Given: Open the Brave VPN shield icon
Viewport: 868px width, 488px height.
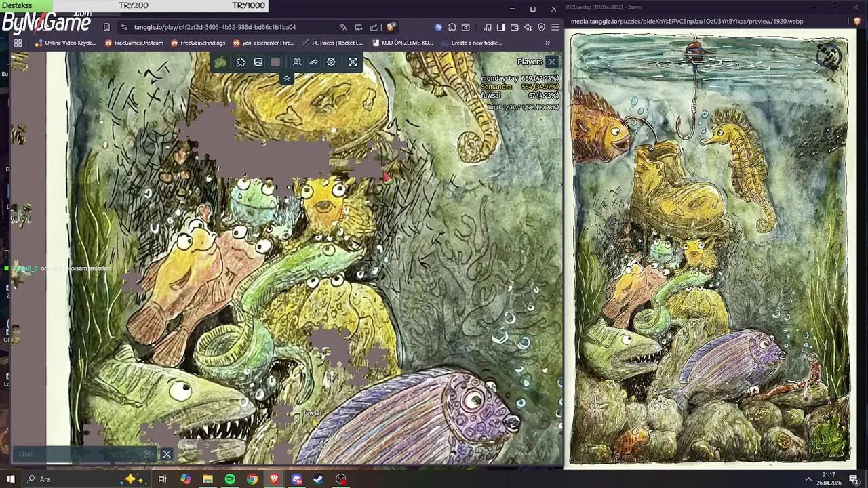Looking at the screenshot, I should (x=542, y=27).
